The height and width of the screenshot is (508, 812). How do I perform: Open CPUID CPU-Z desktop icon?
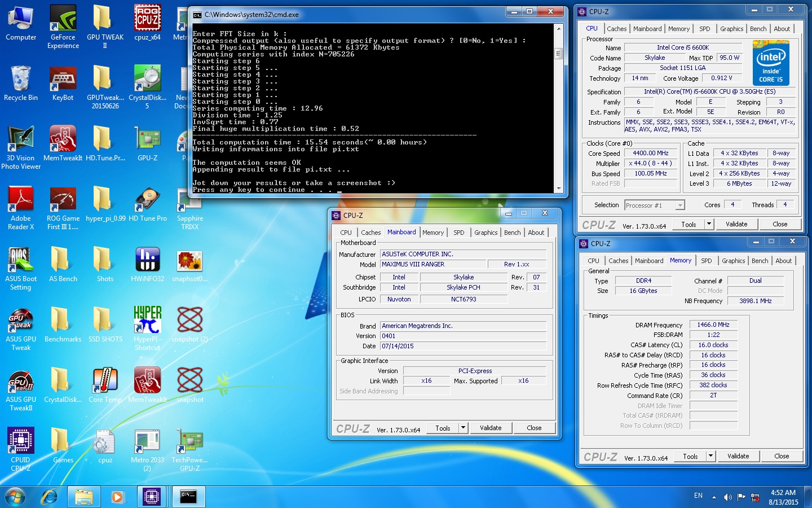[21, 449]
